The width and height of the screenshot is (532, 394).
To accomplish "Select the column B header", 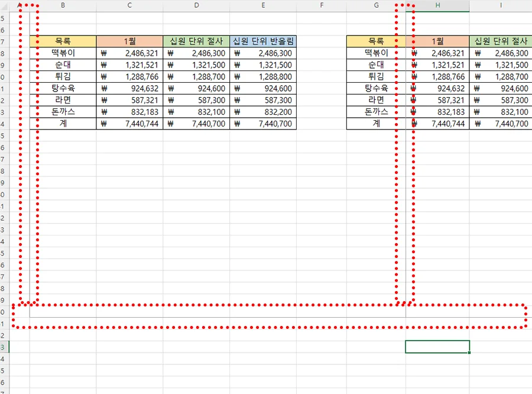I will click(x=63, y=5).
